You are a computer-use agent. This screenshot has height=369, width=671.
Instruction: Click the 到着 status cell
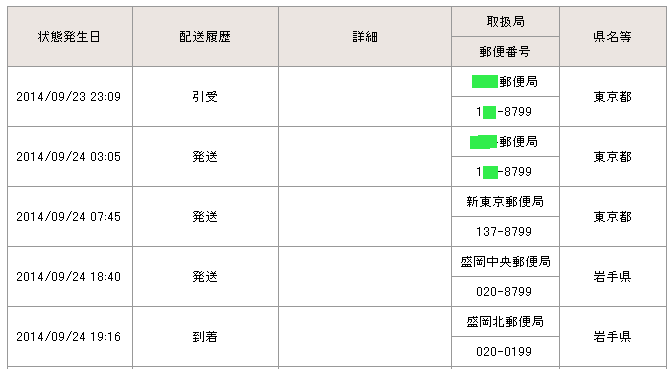click(x=205, y=336)
